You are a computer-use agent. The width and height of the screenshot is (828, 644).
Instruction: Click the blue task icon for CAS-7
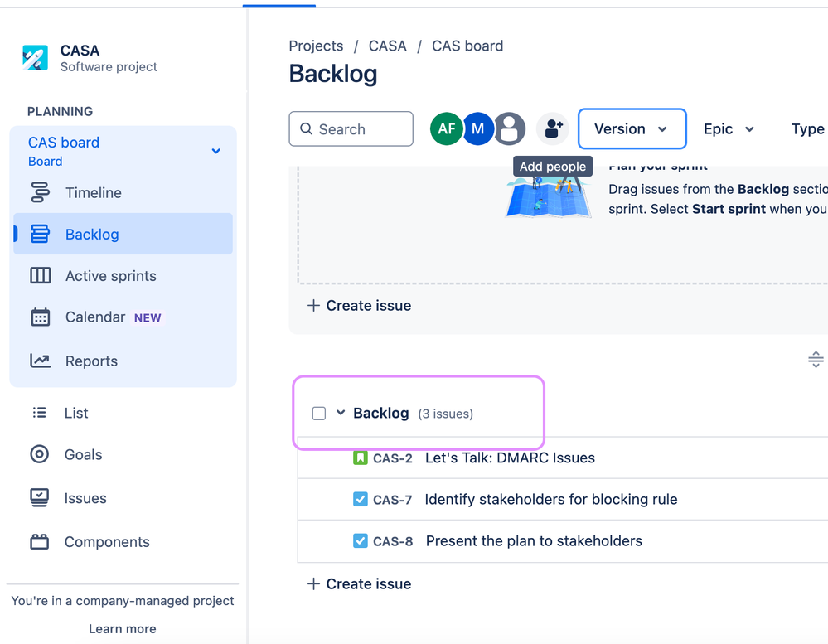[361, 499]
